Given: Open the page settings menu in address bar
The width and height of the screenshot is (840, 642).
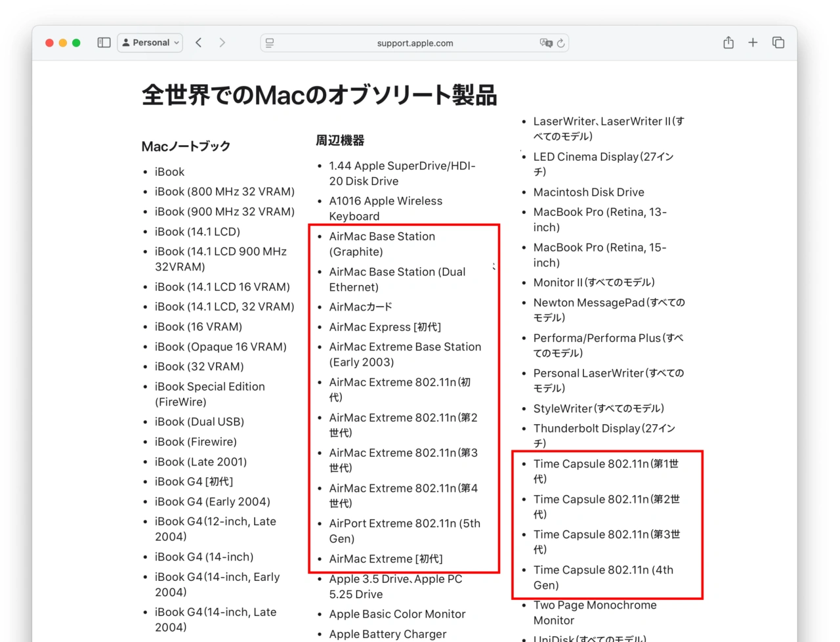Looking at the screenshot, I should [270, 43].
